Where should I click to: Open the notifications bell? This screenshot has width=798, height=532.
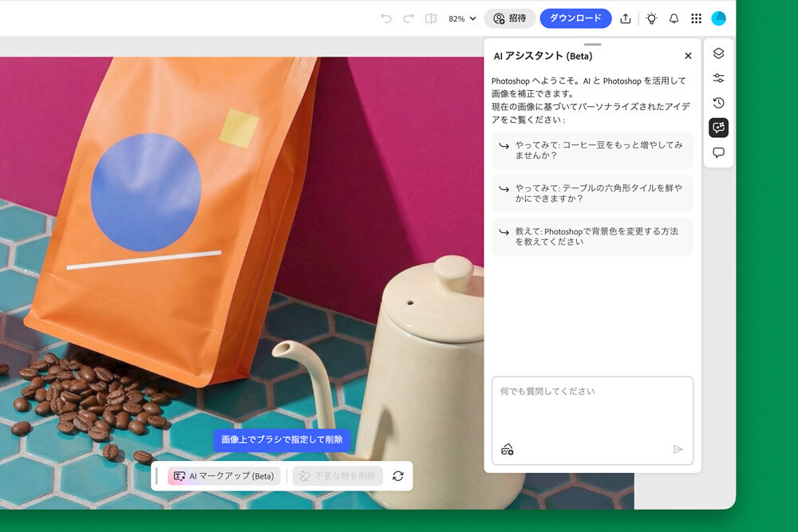673,18
